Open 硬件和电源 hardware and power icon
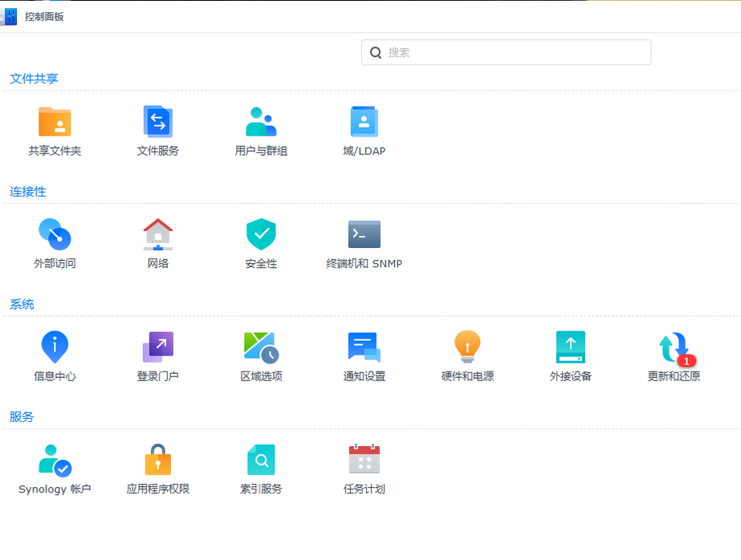The image size is (741, 560). 467,347
